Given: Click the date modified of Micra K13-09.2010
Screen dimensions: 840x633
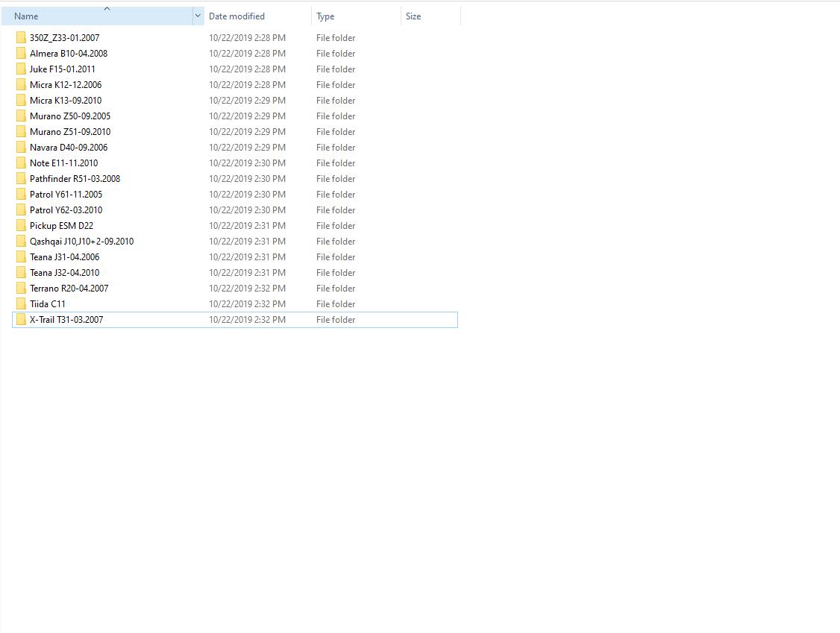Looking at the screenshot, I should click(247, 100).
